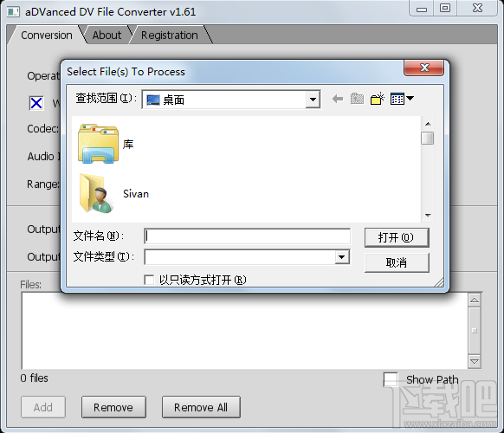Click the 打开 open button

click(397, 237)
